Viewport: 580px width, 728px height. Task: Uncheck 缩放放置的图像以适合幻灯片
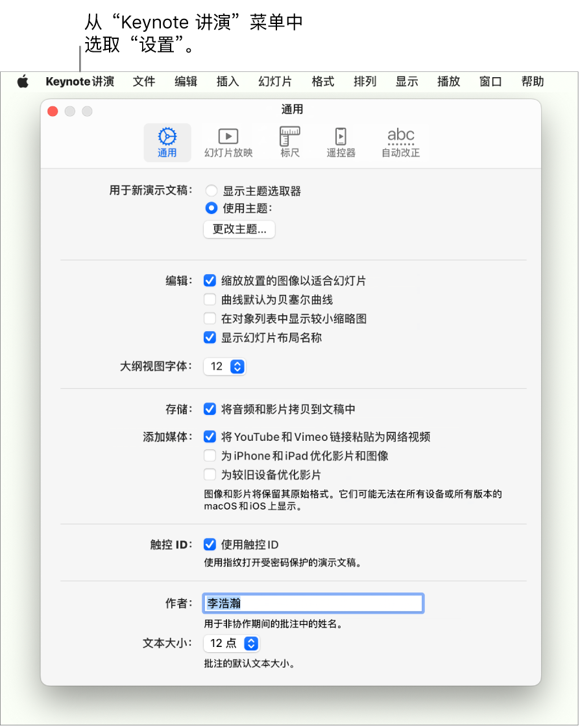pos(210,281)
